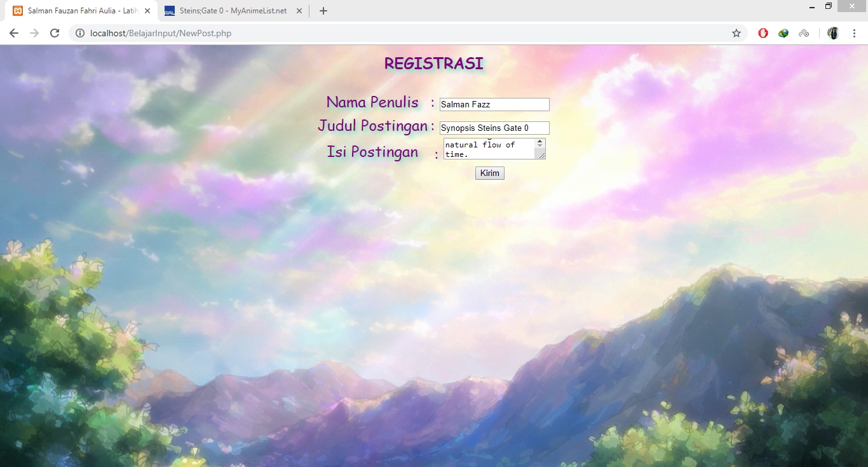
Task: Click the Judul Postingan label
Action: tap(372, 126)
